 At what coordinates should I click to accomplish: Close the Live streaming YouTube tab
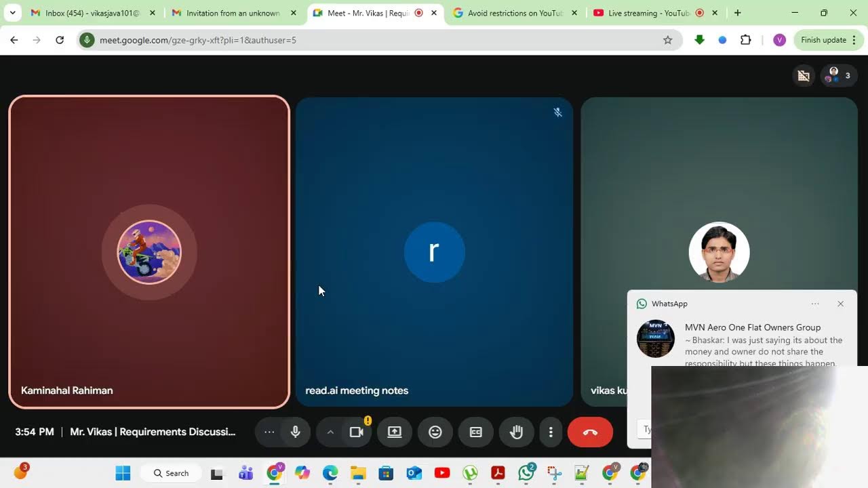(715, 13)
